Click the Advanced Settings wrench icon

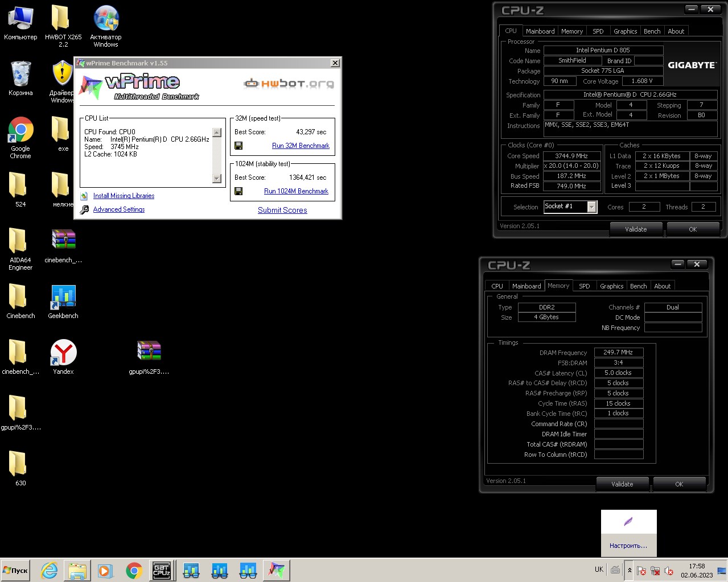coord(84,209)
